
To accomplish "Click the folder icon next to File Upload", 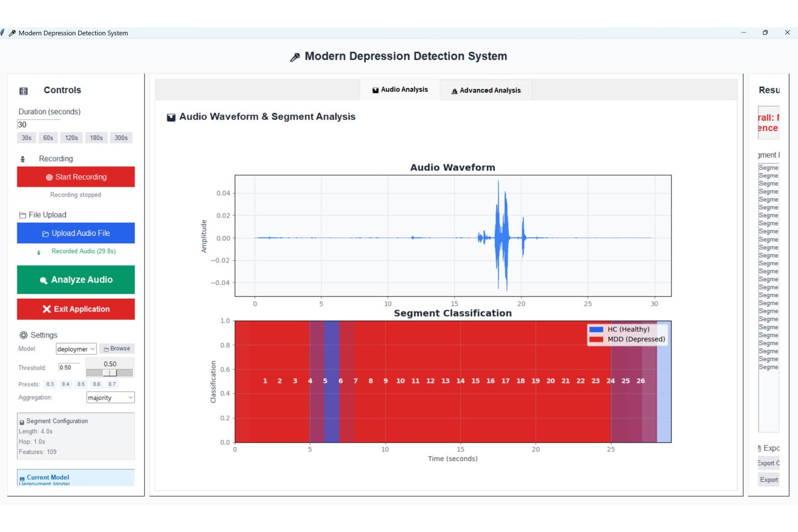I will coord(23,215).
